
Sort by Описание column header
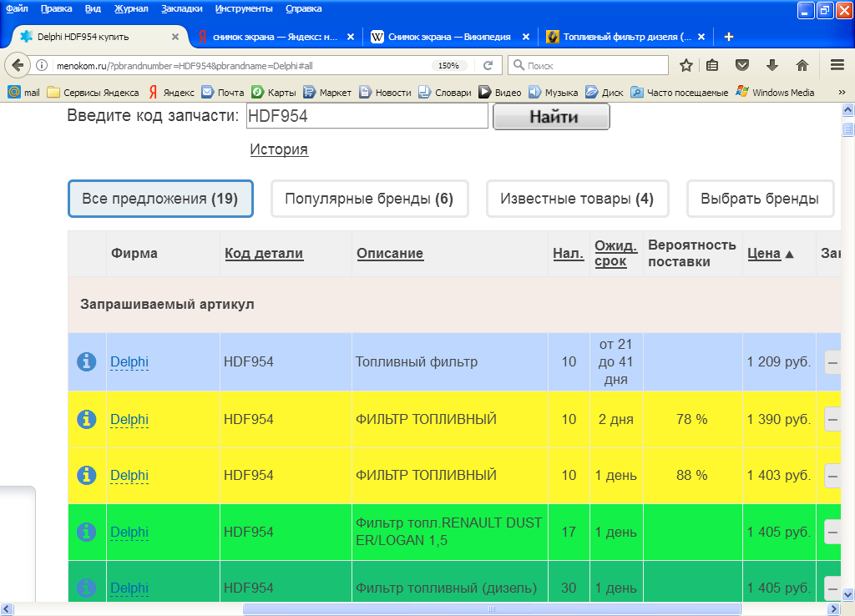390,254
